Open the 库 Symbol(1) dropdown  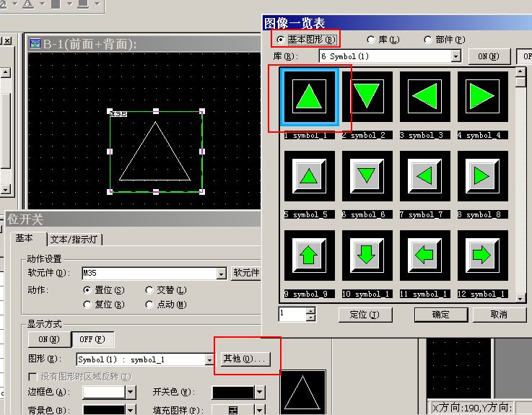coord(455,56)
